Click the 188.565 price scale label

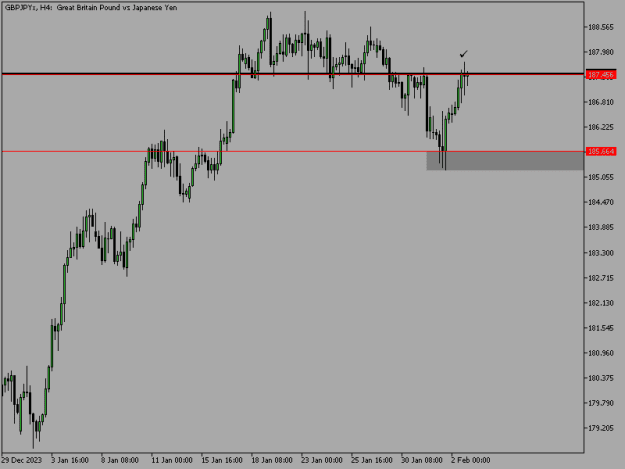coord(601,27)
